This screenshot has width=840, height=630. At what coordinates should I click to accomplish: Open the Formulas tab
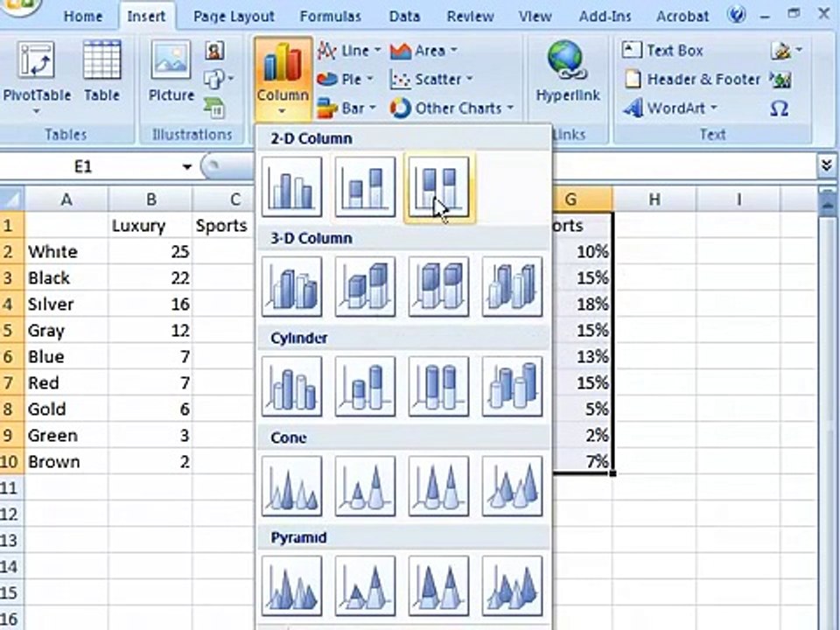[331, 16]
